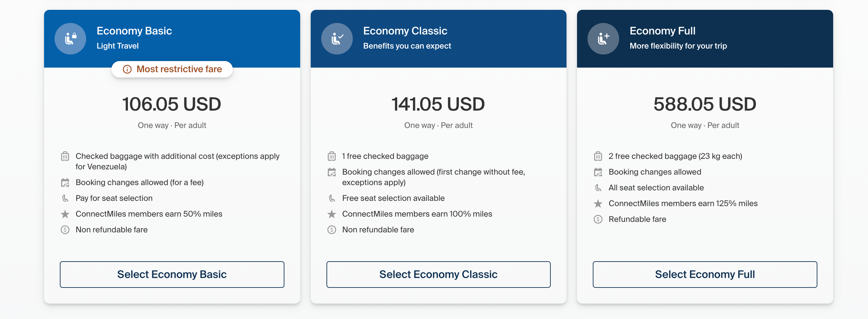Select Economy Basic fare button
This screenshot has height=319, width=868.
pos(172,274)
